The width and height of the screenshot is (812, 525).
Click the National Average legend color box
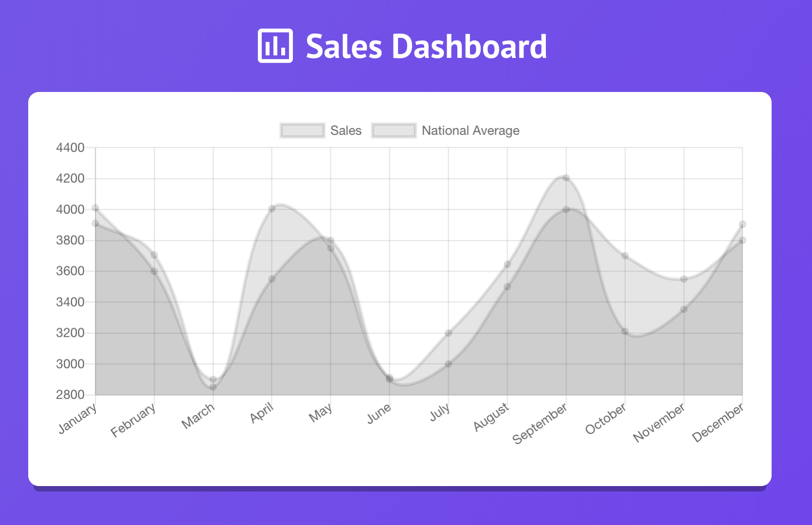(x=394, y=130)
